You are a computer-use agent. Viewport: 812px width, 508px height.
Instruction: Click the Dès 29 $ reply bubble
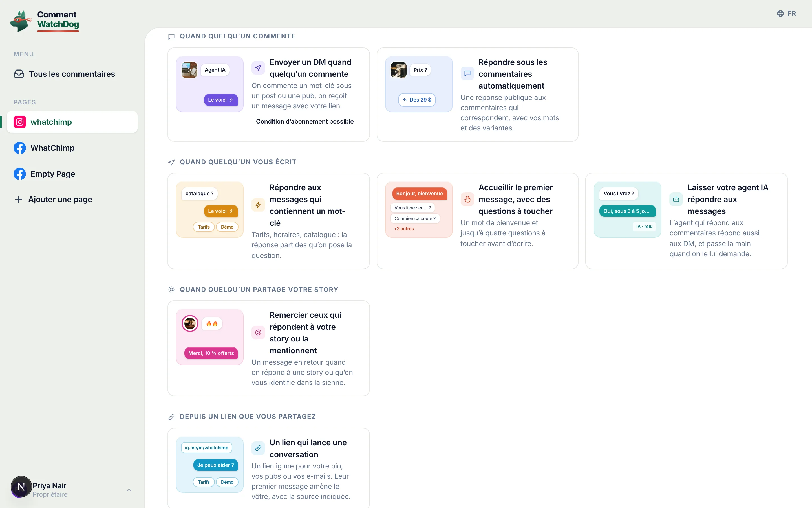(417, 100)
